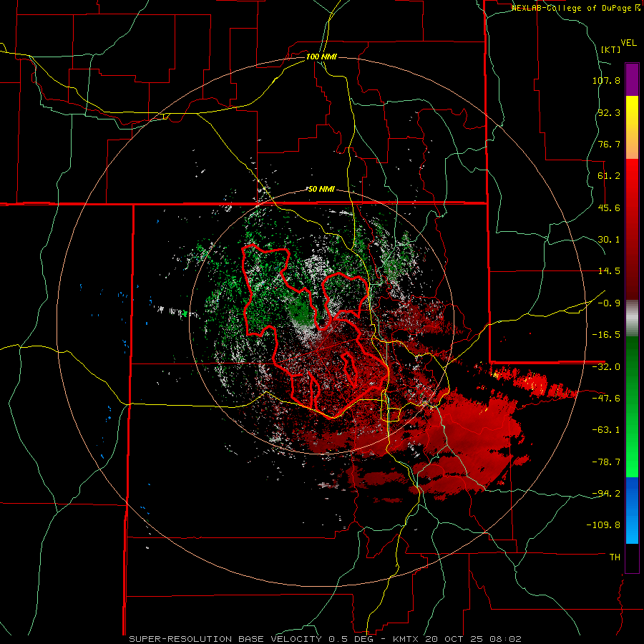Viewport: 644px width, 644px height.
Task: Pick the bright red segment of color bar
Action: tap(632, 228)
